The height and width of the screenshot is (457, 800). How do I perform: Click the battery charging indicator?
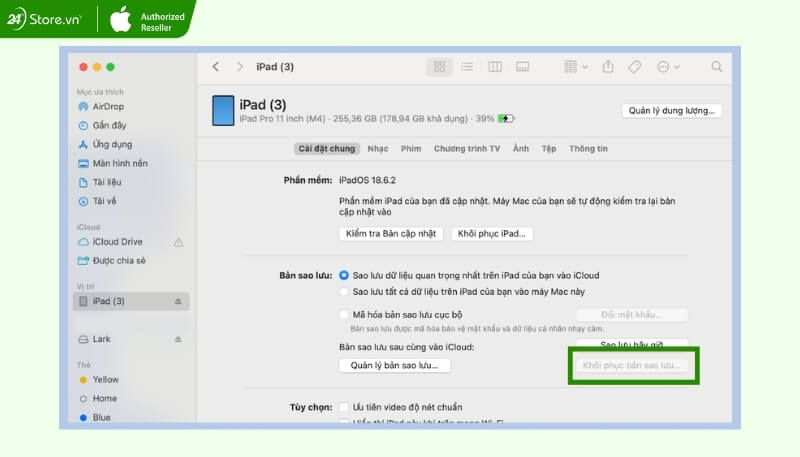(506, 118)
